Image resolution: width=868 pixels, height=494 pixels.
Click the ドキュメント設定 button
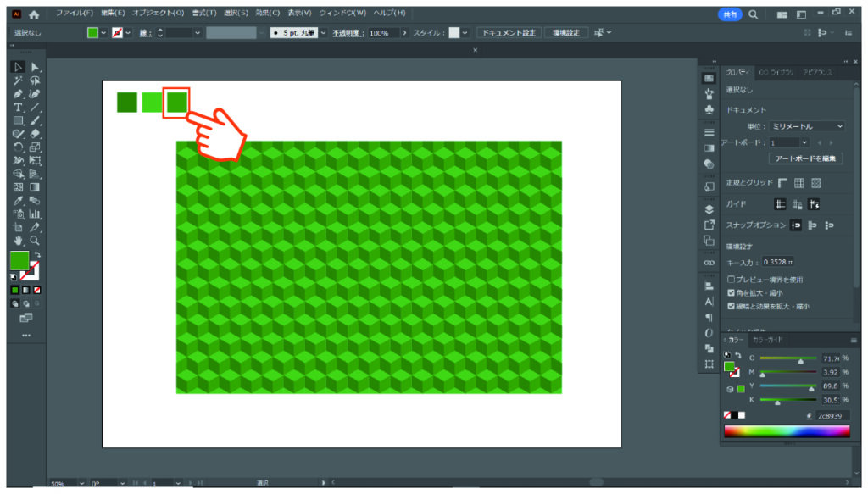(509, 33)
